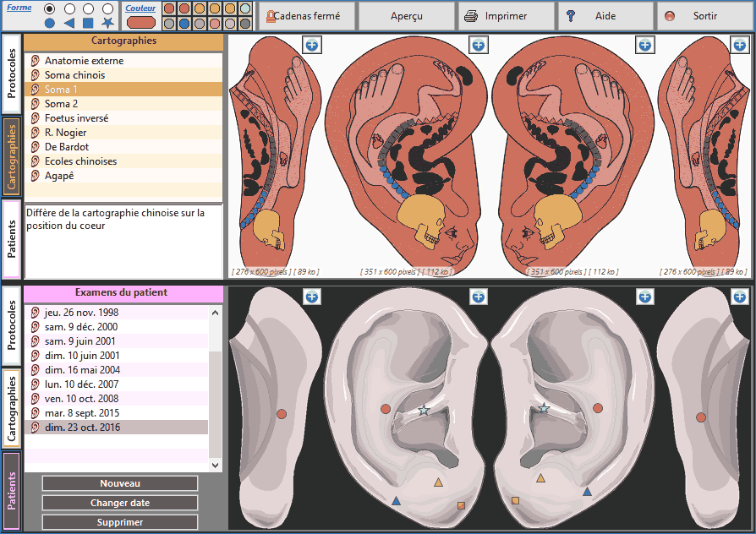Click the lock icon on Cadenas fermé
The width and height of the screenshot is (756, 534).
point(271,16)
